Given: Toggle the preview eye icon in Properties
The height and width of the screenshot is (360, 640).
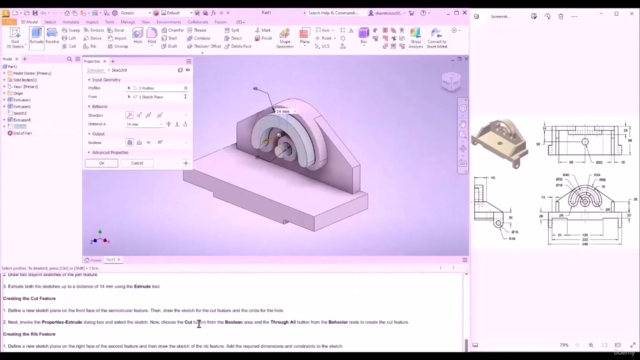Looking at the screenshot, I should pos(188,70).
